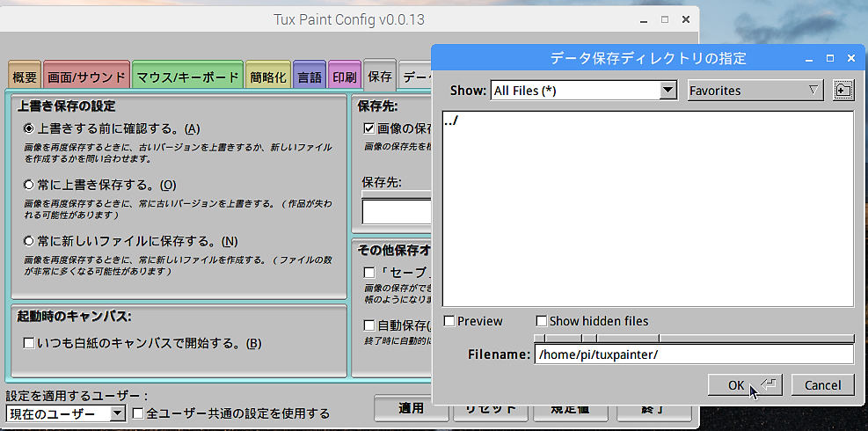Uncheck the 画像の保存 checkbox under 保存先
The width and height of the screenshot is (868, 431).
369,128
